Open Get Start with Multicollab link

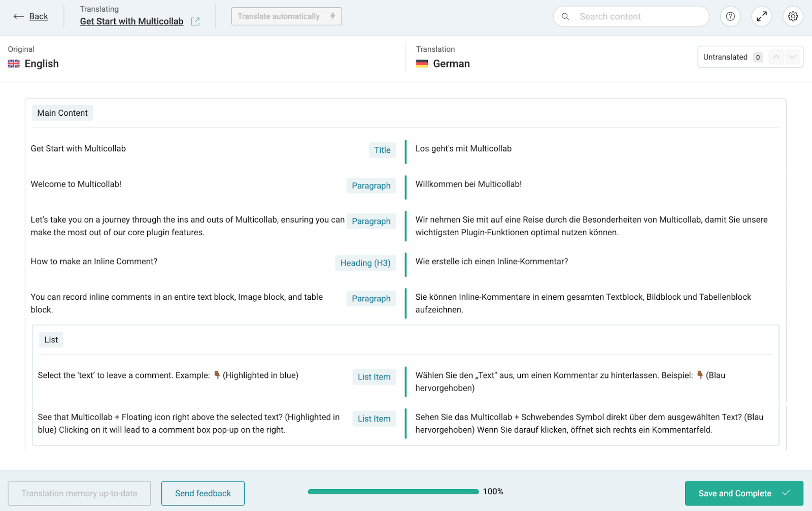[x=131, y=21]
